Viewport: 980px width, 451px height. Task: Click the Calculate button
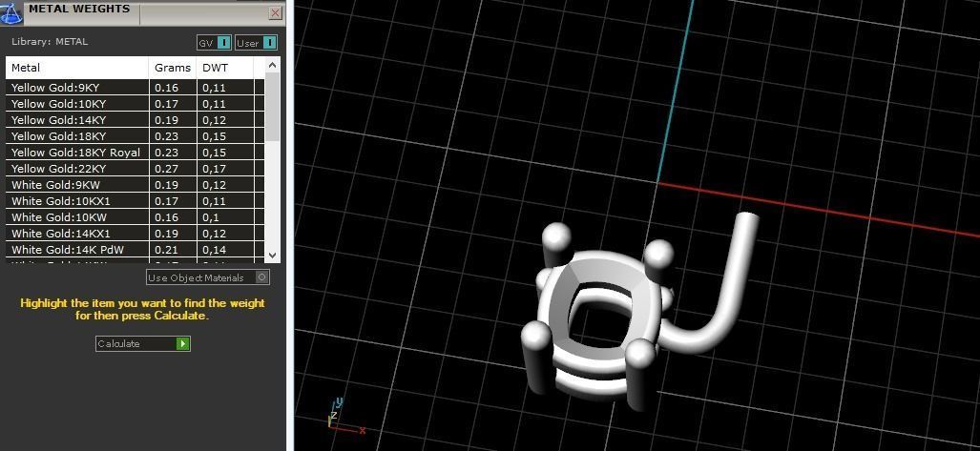[x=142, y=343]
